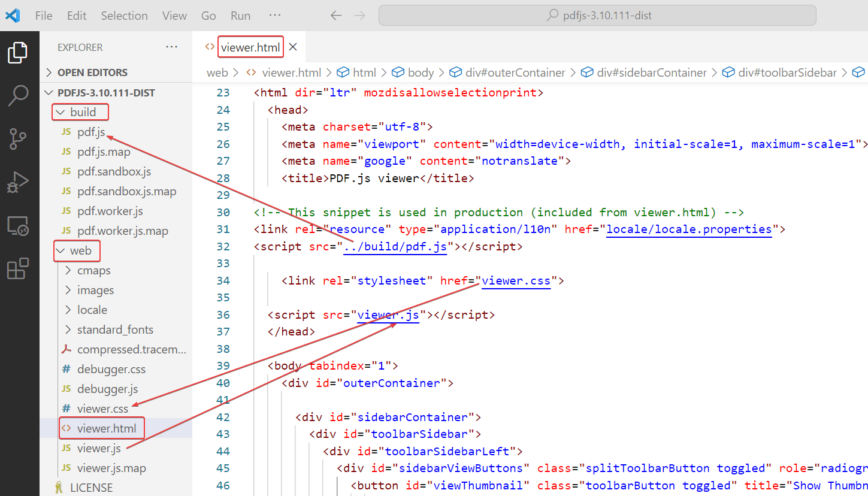The height and width of the screenshot is (496, 868).
Task: Open the Edit menu
Action: pyautogui.click(x=77, y=16)
